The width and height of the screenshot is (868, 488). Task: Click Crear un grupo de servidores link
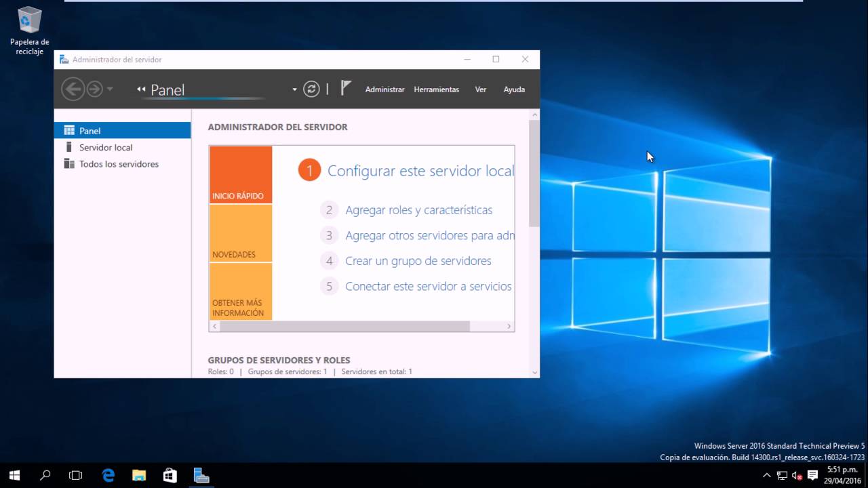point(418,261)
